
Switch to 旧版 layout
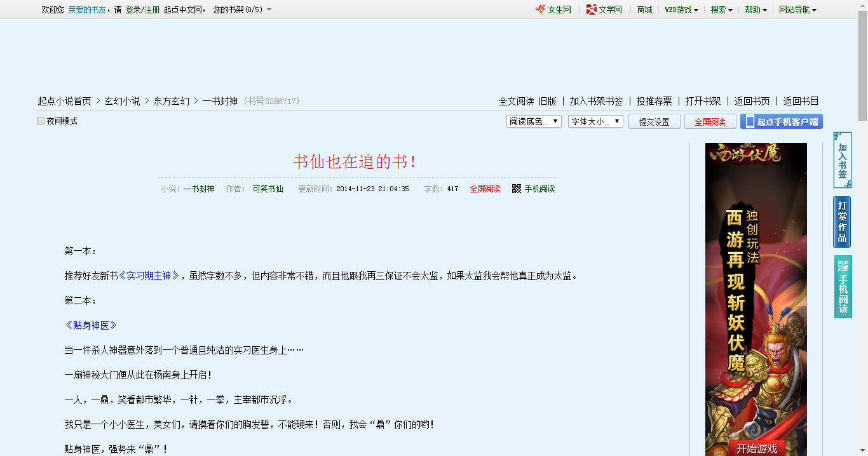tap(547, 101)
